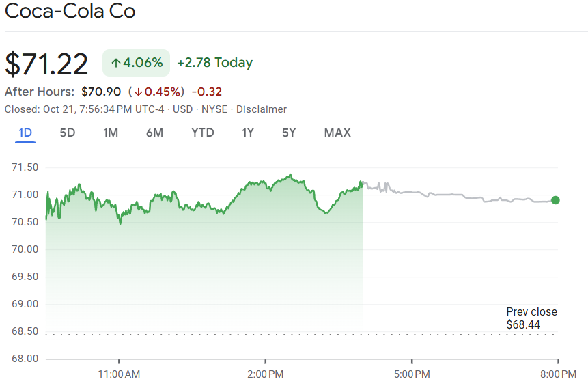588x388 pixels.
Task: Show the 1M price history
Action: pyautogui.click(x=111, y=133)
